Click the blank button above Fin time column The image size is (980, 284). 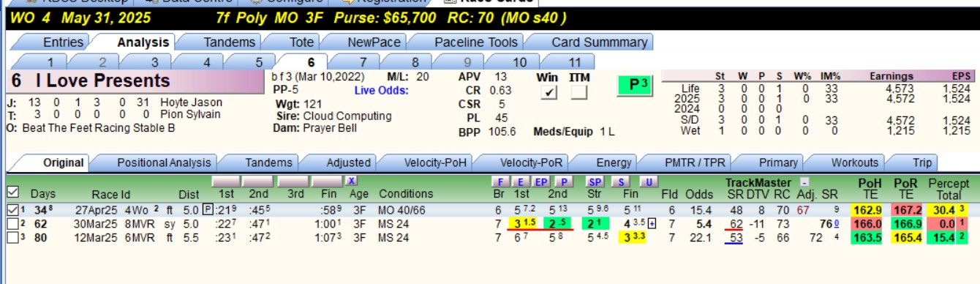click(327, 181)
